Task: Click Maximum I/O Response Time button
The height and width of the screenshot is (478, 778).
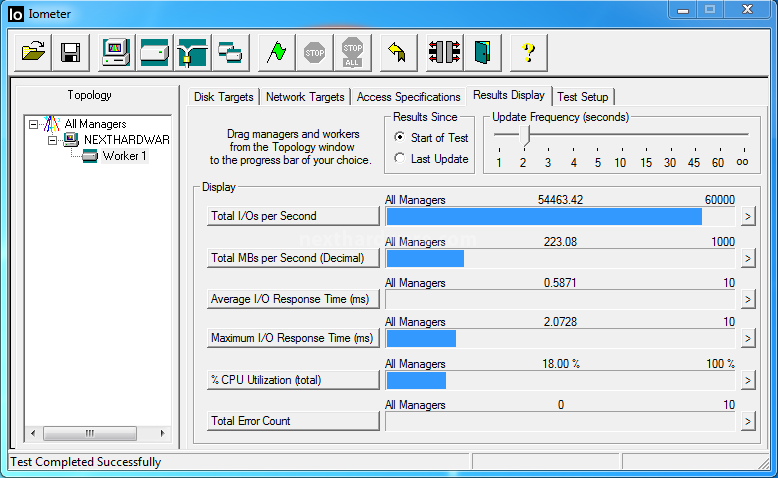Action: point(293,338)
